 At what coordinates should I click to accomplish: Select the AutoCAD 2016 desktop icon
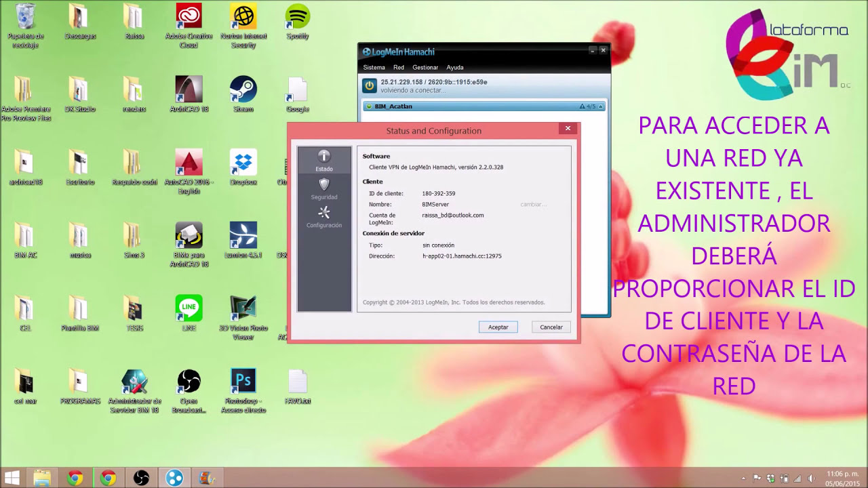189,172
